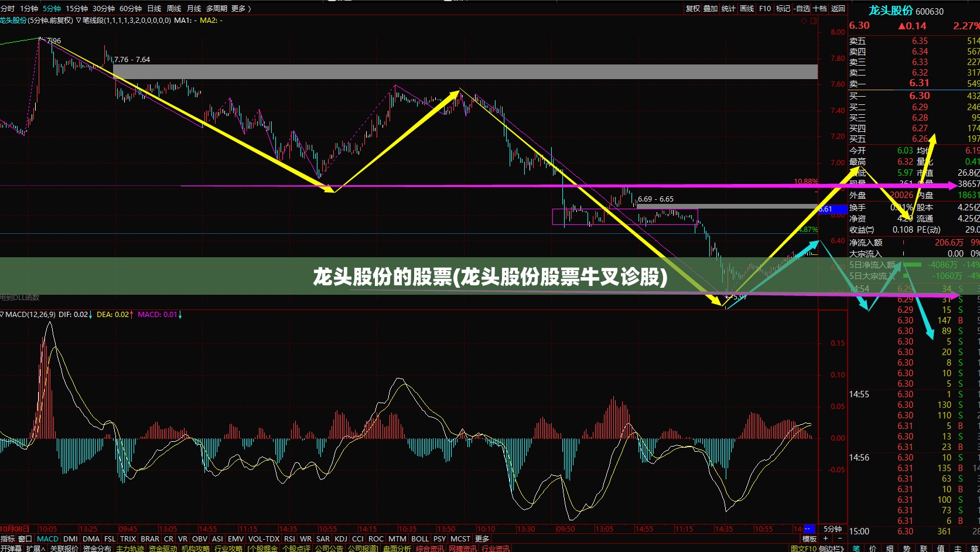
Task: Open F10 company information
Action: pyautogui.click(x=765, y=9)
